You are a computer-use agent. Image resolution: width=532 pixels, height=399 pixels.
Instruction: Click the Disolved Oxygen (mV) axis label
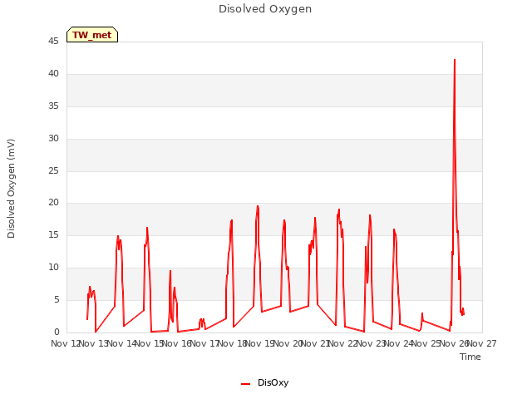11,189
